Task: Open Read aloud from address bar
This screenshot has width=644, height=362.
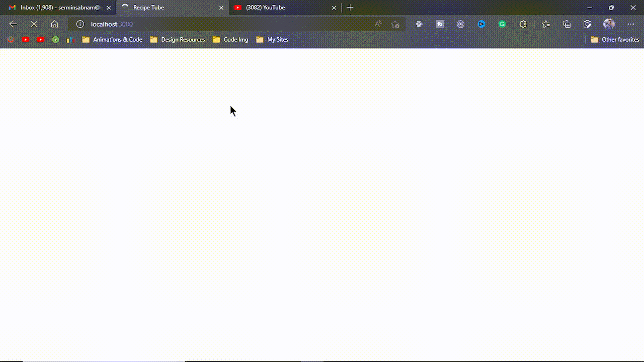Action: point(378,24)
